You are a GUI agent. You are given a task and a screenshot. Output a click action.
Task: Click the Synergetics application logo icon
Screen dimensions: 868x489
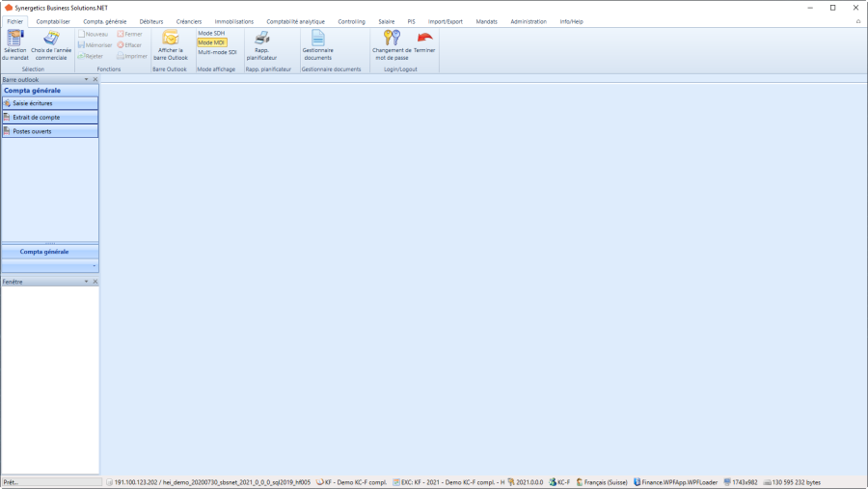[9, 8]
